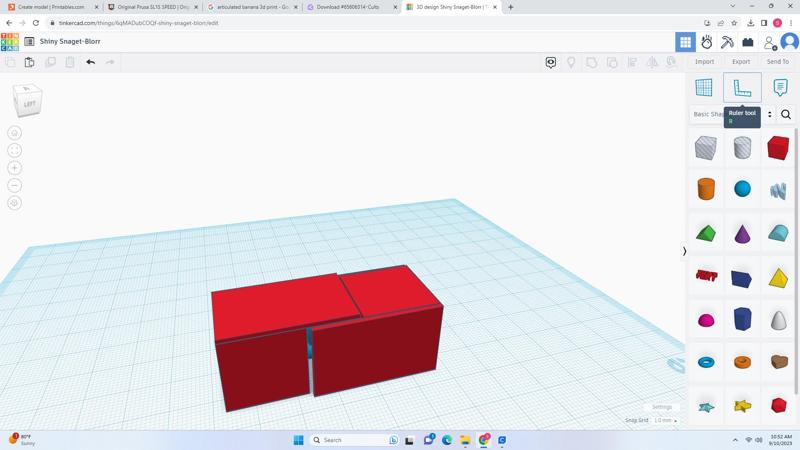
Task: Open the design list icon beside the title
Action: tap(29, 42)
